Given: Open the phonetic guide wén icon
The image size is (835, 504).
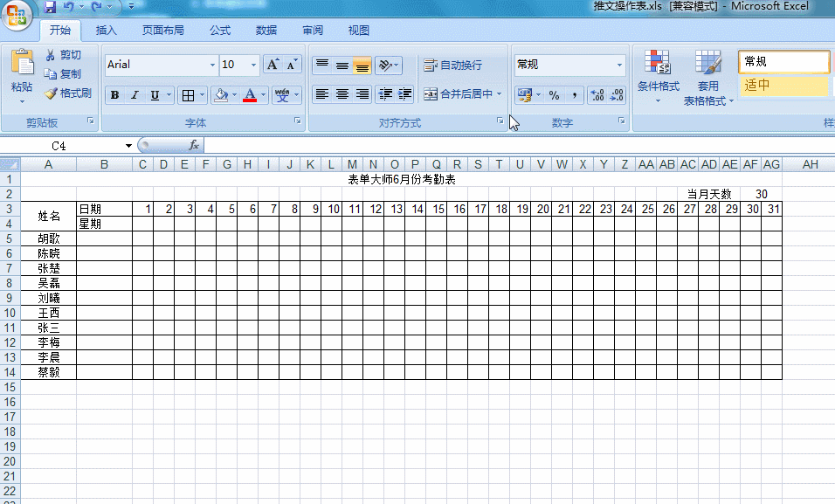Looking at the screenshot, I should (x=282, y=95).
